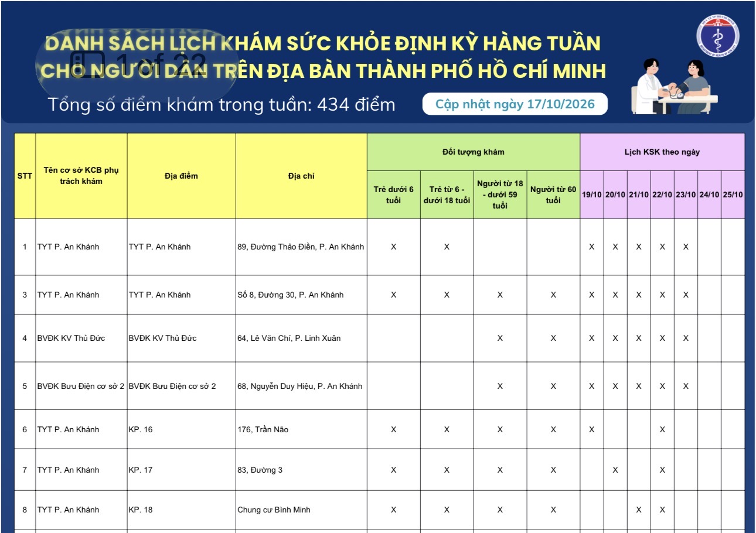Select the 20/10 date column header
The image size is (756, 533).
[615, 195]
